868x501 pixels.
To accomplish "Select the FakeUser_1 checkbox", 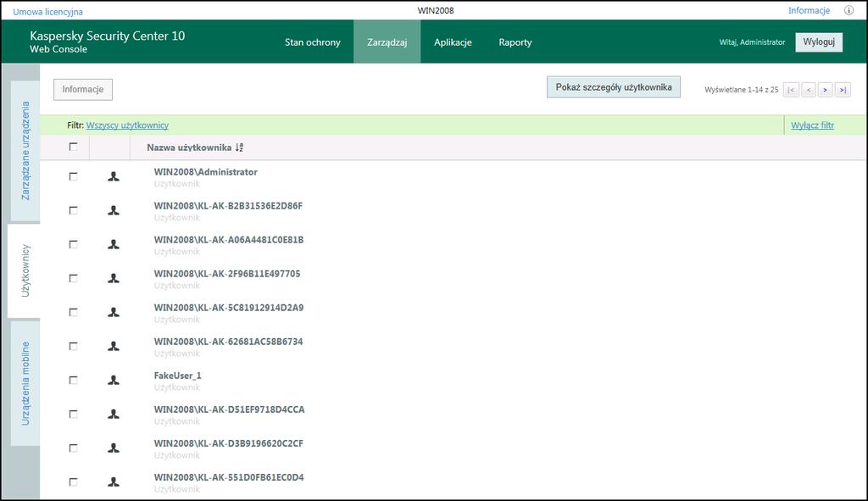I will pos(73,381).
